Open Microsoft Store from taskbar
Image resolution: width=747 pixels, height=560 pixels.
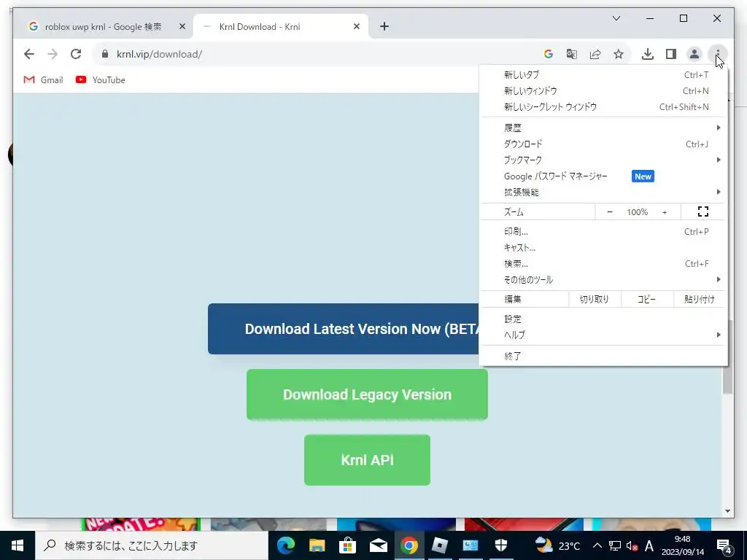tap(347, 545)
